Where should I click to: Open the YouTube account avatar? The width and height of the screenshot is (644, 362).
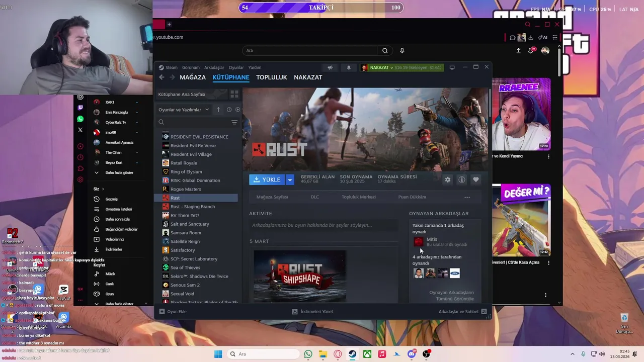[545, 50]
